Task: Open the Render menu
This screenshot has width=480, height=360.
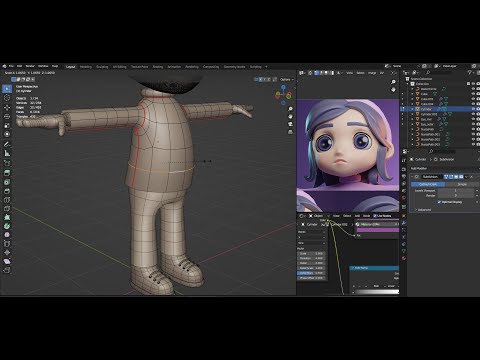Action: (30, 66)
